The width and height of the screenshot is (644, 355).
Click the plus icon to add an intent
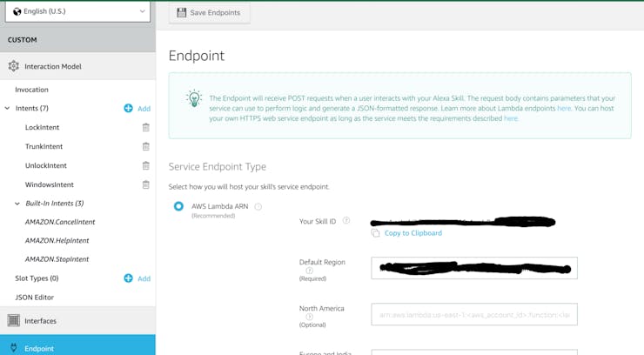tap(128, 108)
